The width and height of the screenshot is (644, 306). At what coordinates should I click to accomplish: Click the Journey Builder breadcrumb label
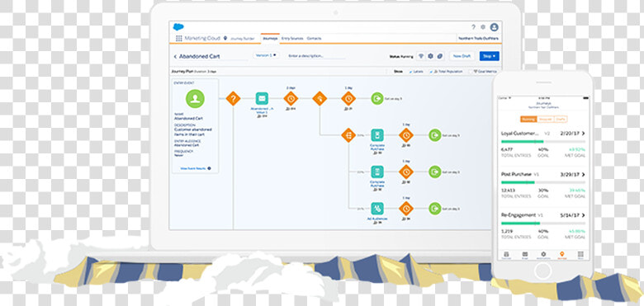[242, 39]
